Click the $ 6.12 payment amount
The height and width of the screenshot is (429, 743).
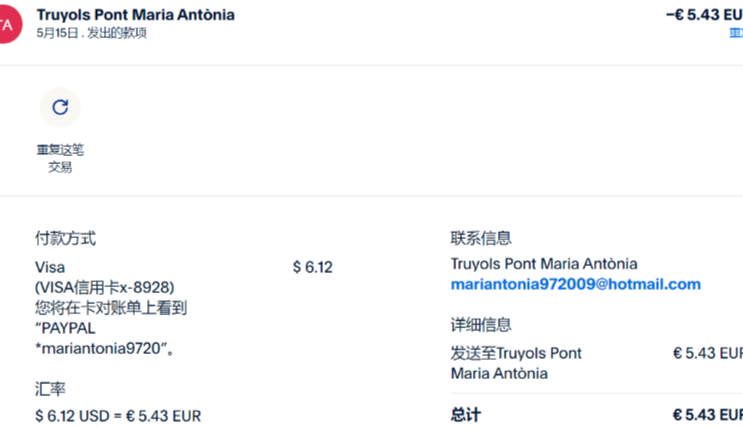pos(312,267)
